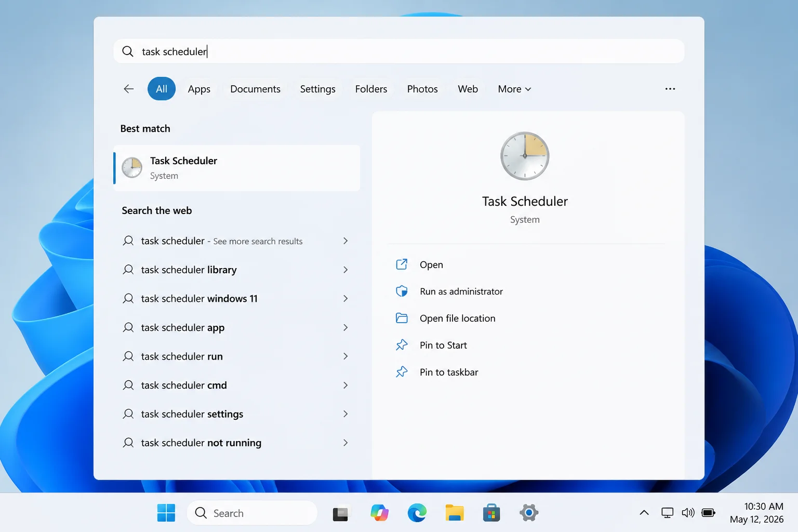The width and height of the screenshot is (798, 532).
Task: Switch to the Web filter
Action: (468, 89)
